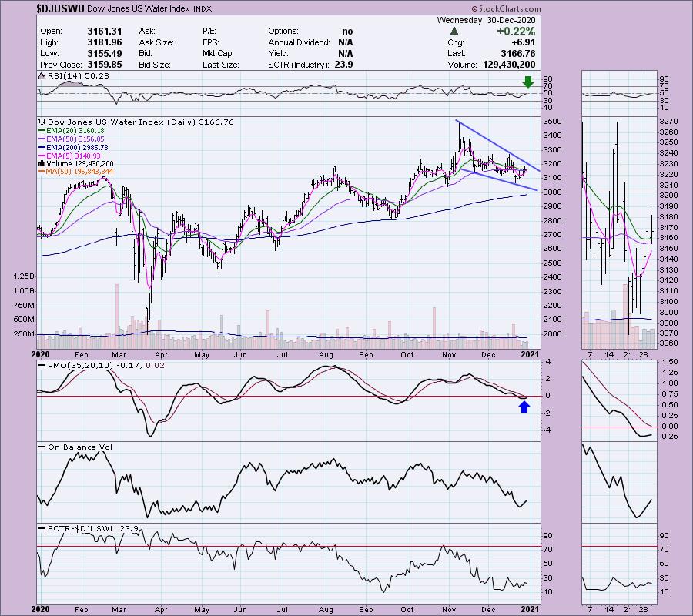
Task: Click the 3500 price axis label
Action: click(x=553, y=122)
